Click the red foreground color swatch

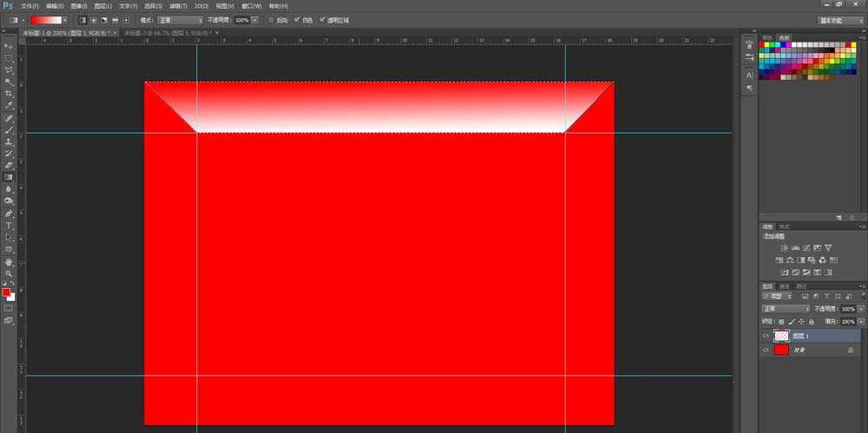[x=7, y=292]
